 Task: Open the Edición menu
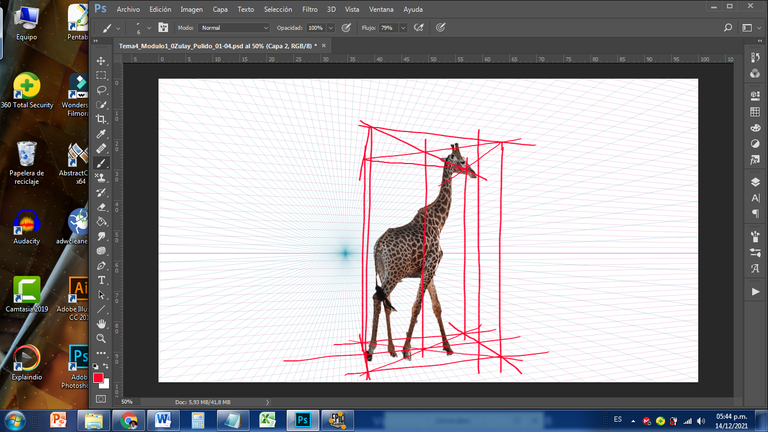(x=160, y=9)
